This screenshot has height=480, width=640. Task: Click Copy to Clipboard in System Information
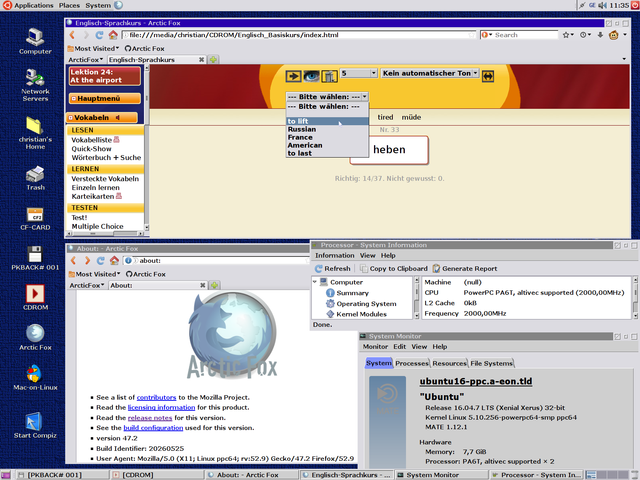394,269
